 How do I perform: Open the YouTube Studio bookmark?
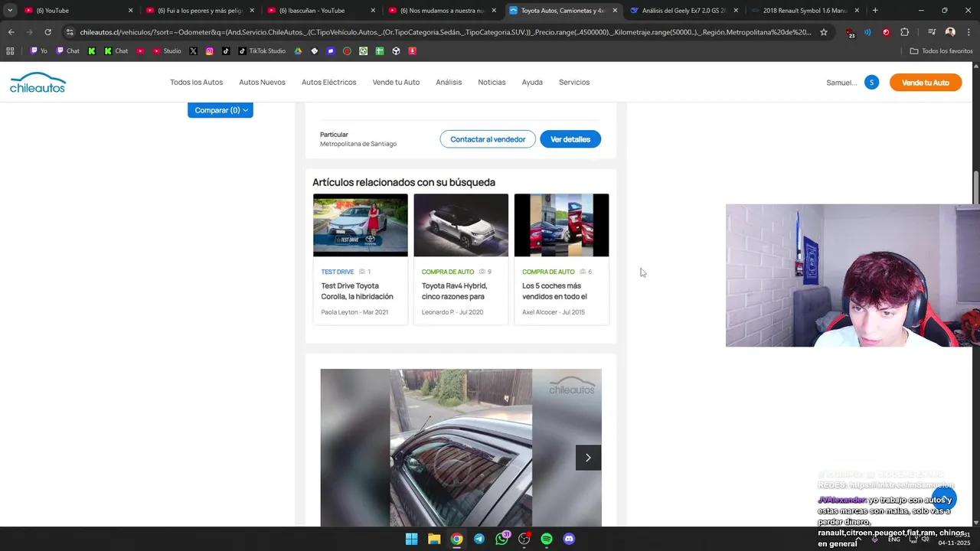pos(167,51)
